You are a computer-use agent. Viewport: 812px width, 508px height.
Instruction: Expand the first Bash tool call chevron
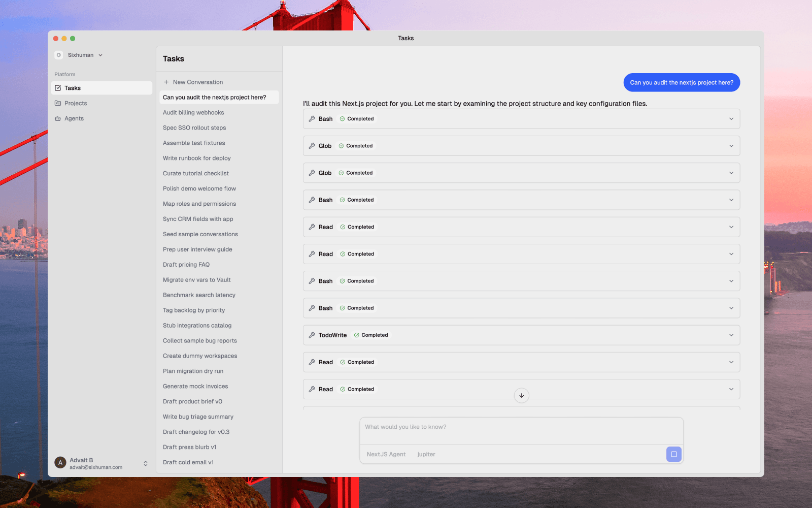tap(731, 119)
